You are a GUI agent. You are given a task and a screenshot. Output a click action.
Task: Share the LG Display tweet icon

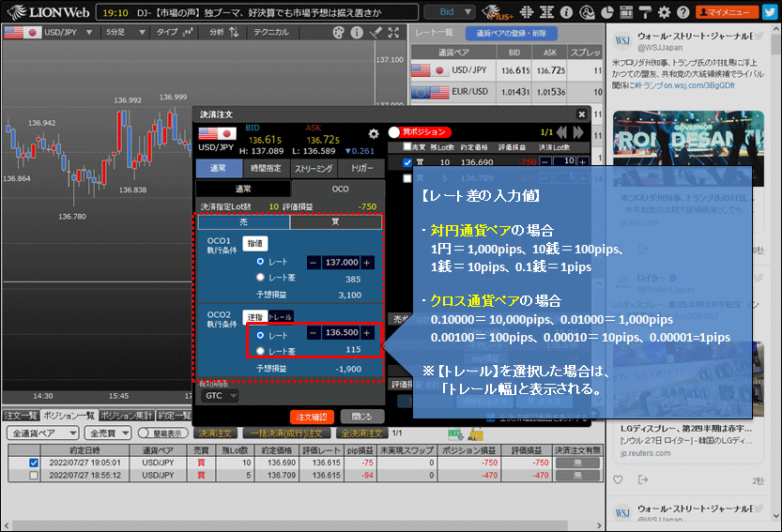click(643, 479)
